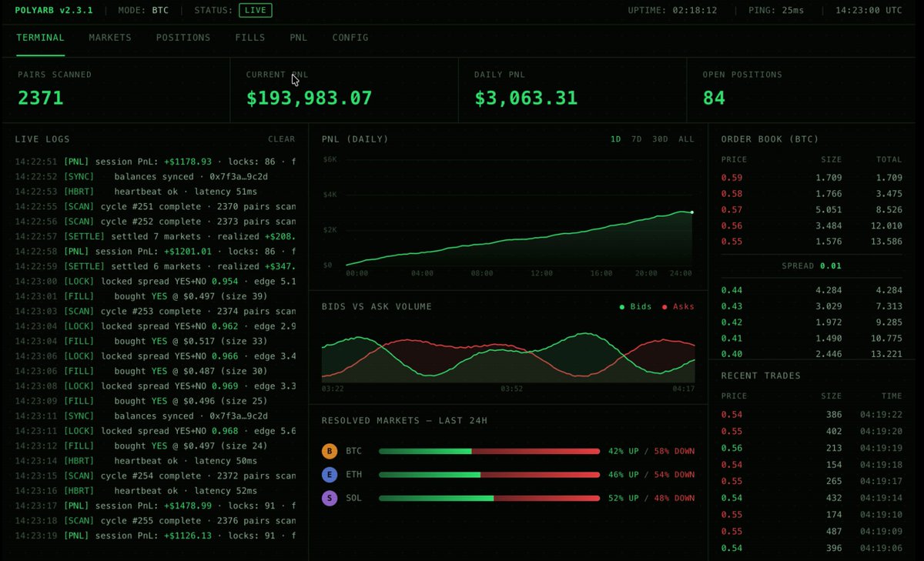The width and height of the screenshot is (924, 561).
Task: Click the ETH resolved markets up/down bar
Action: click(489, 475)
